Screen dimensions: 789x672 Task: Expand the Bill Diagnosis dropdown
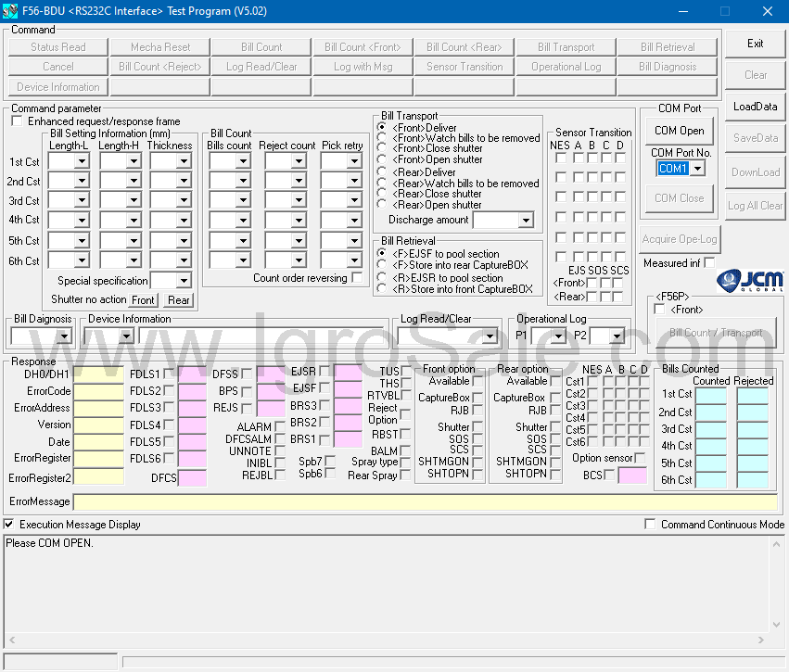click(64, 336)
